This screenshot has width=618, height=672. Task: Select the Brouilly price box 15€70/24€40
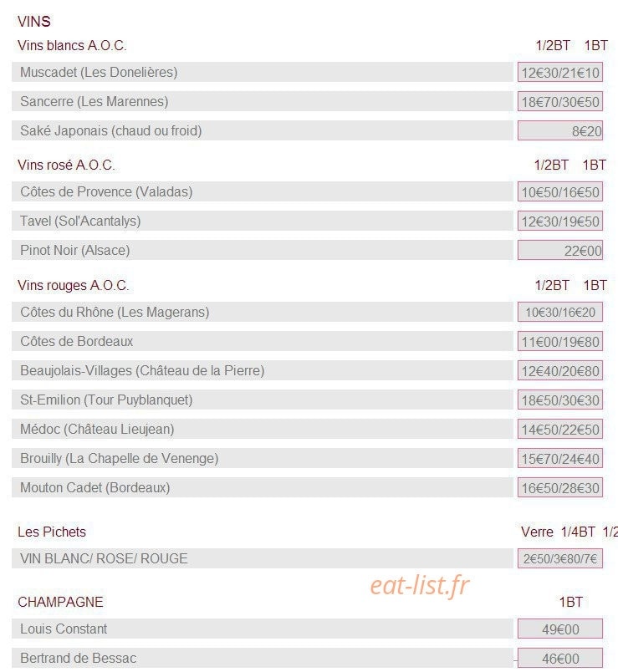[559, 459]
